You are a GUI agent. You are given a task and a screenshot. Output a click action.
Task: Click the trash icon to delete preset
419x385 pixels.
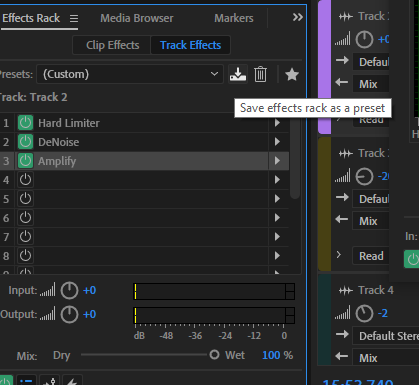[x=260, y=74]
